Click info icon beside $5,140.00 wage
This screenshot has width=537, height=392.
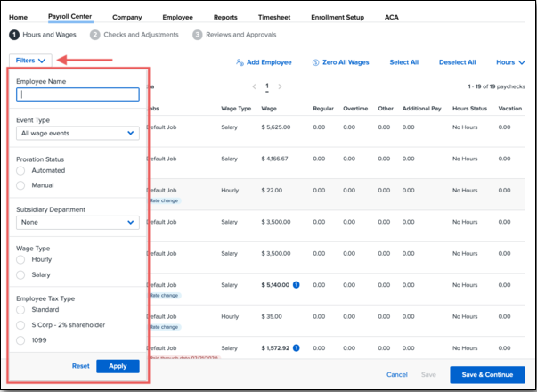296,284
